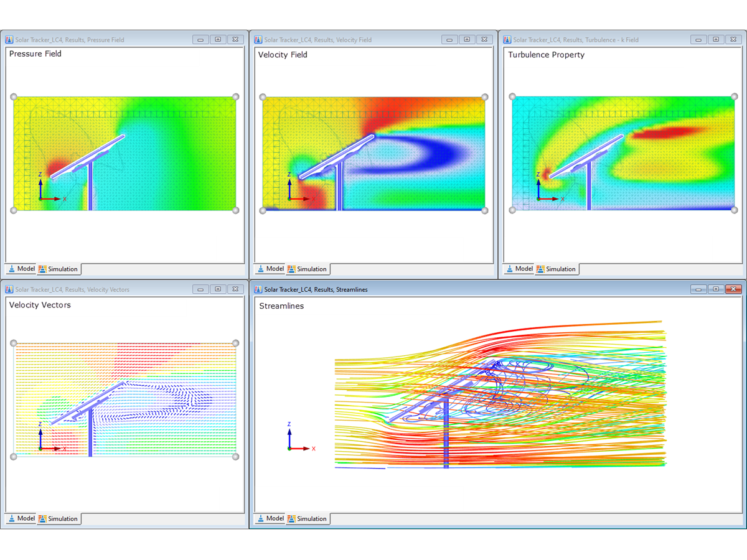Switch to the Simulation tab in the Turbulence window
Screen dimensions: 747x560
click(556, 269)
